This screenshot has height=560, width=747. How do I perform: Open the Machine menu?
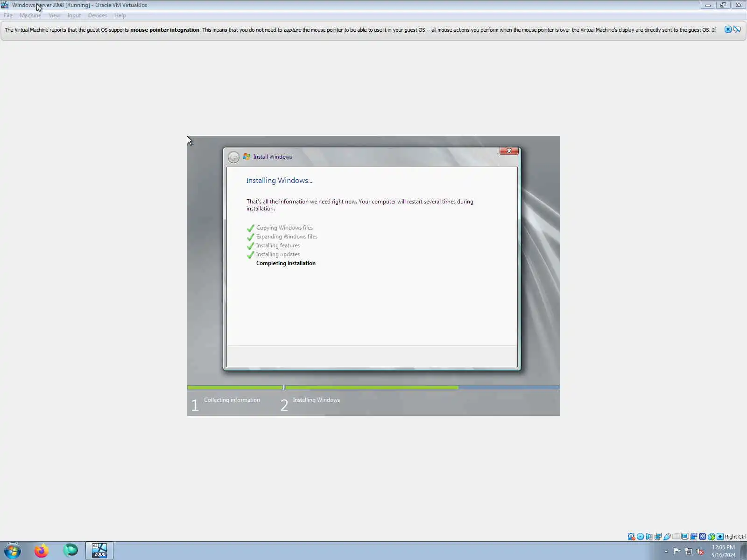pyautogui.click(x=30, y=15)
